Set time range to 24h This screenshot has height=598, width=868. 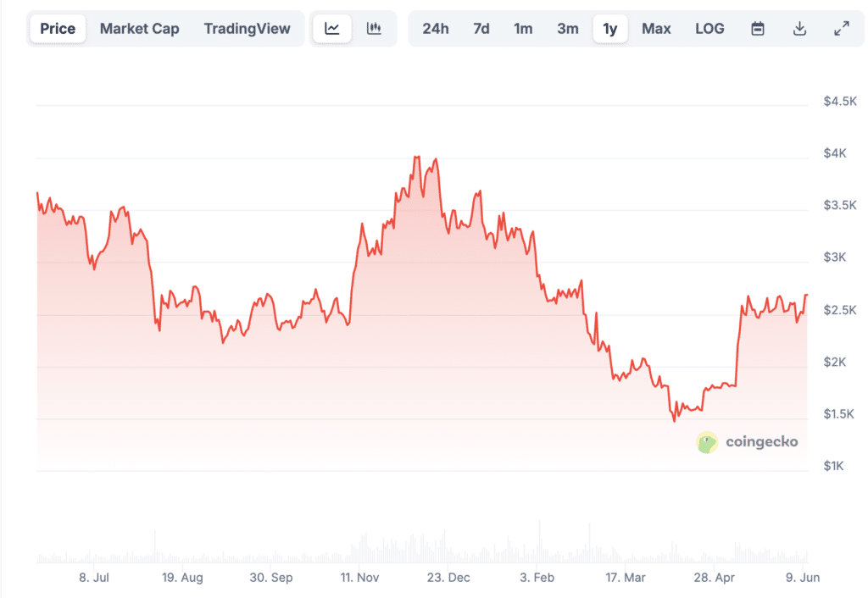[436, 29]
